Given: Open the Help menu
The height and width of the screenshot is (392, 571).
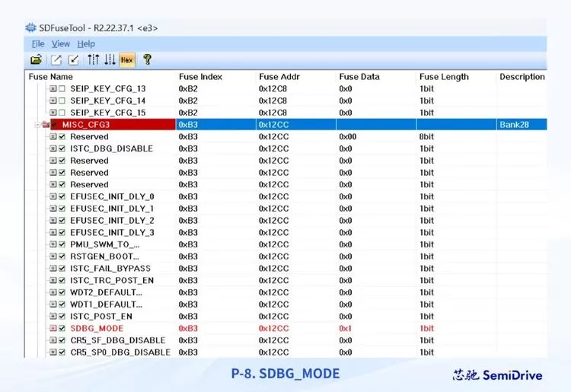Looking at the screenshot, I should pyautogui.click(x=86, y=44).
